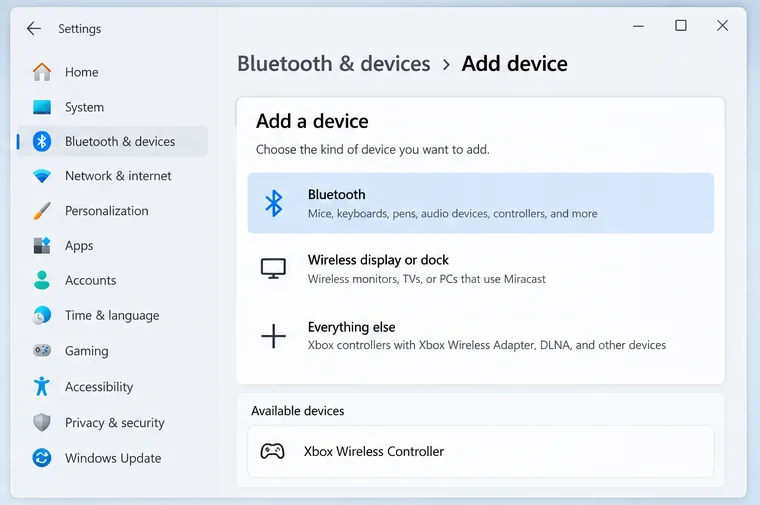Screen dimensions: 760x505
Task: Click the Apps squares icon in sidebar
Action: pos(42,246)
